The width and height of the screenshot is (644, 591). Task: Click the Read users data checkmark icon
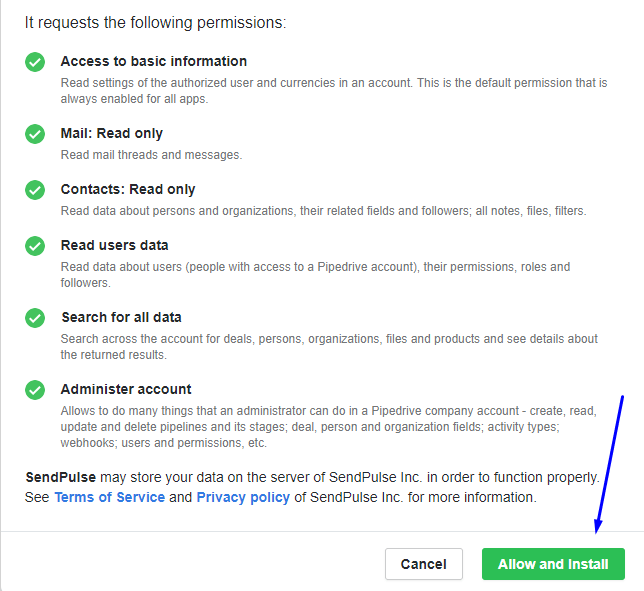click(x=35, y=246)
